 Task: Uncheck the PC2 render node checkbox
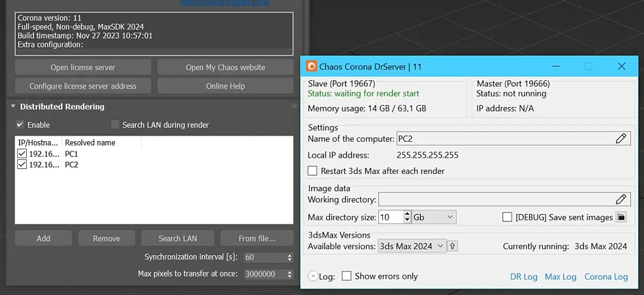coord(22,165)
